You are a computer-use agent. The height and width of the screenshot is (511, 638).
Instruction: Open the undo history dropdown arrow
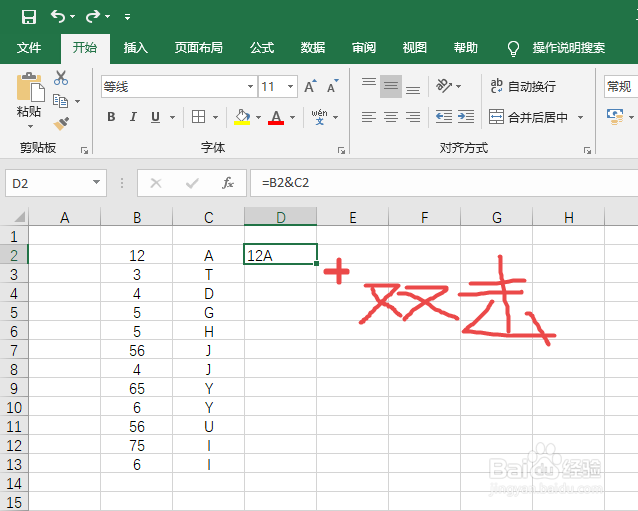click(72, 17)
